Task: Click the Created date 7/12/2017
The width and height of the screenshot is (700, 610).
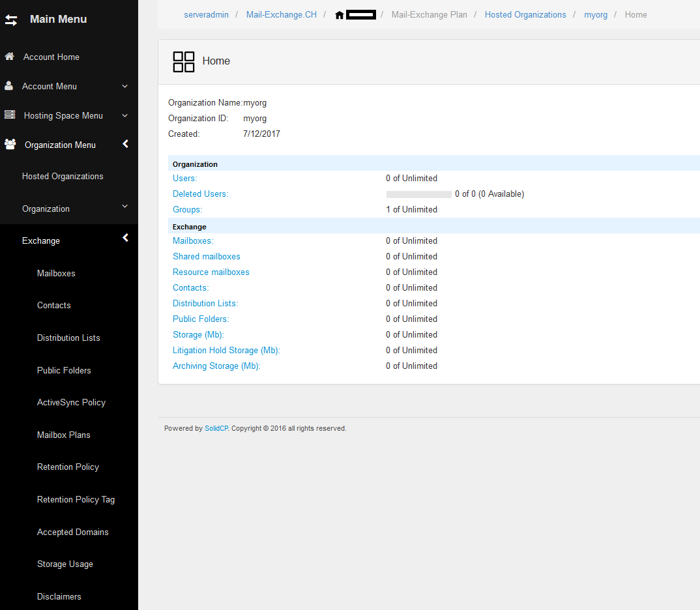Action: (261, 134)
